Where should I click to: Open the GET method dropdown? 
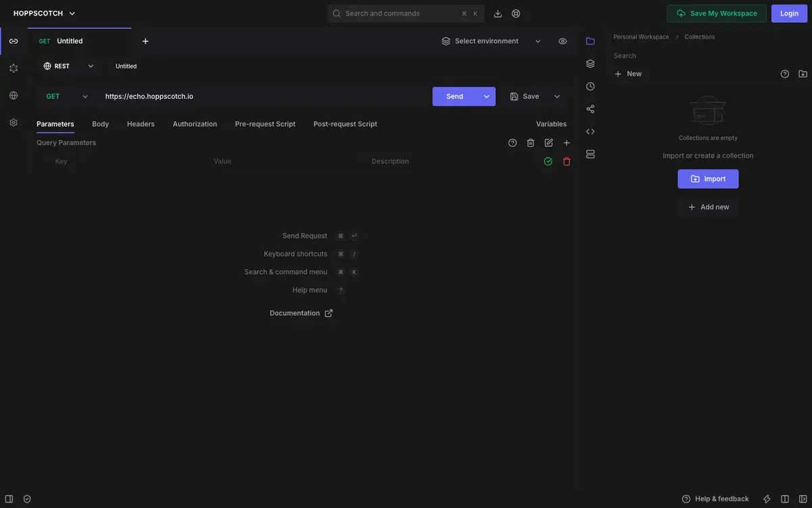click(x=67, y=96)
